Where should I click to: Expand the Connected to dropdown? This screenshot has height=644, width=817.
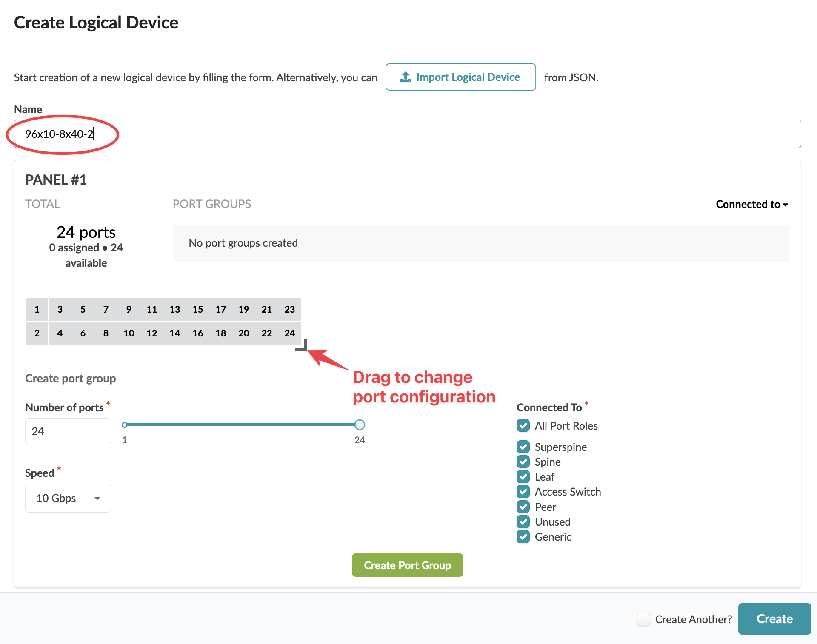[x=751, y=205]
